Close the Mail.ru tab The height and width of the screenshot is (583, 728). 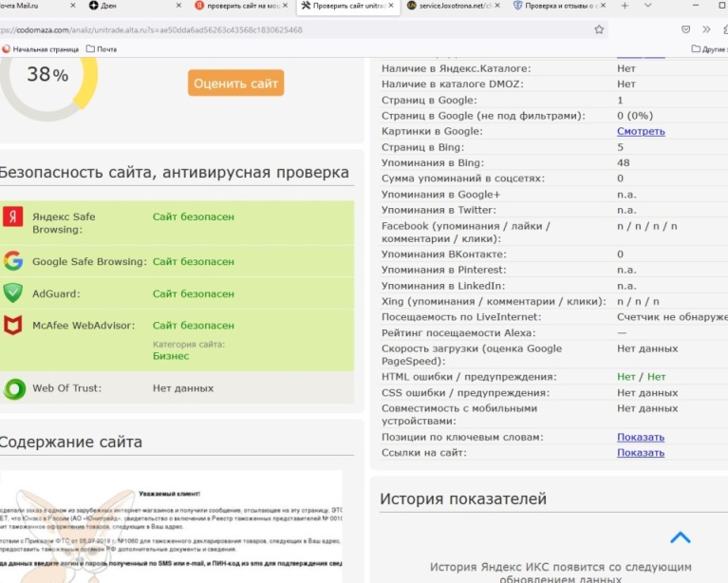73,6
